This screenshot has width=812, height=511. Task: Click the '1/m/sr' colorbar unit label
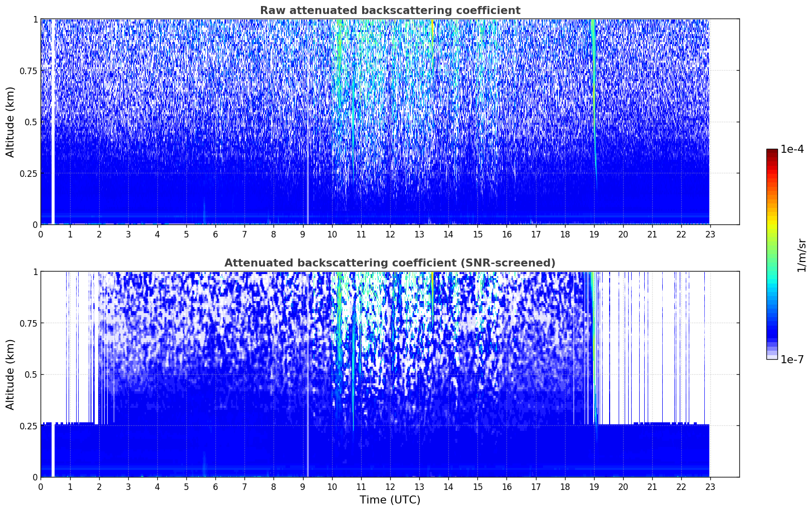tap(801, 255)
